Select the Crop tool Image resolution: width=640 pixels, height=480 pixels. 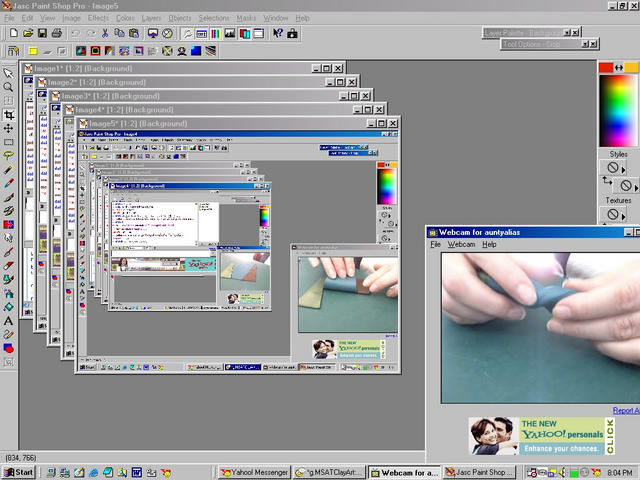(8, 115)
